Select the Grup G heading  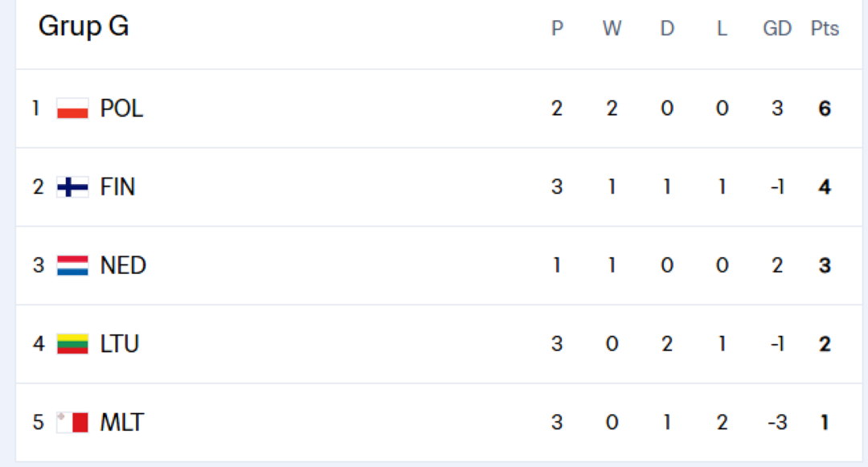pos(84,27)
